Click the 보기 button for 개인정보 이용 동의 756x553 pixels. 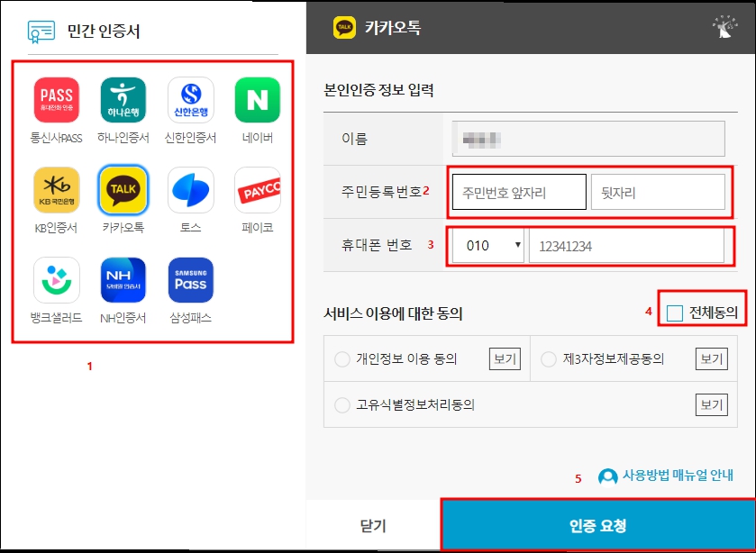coord(505,359)
